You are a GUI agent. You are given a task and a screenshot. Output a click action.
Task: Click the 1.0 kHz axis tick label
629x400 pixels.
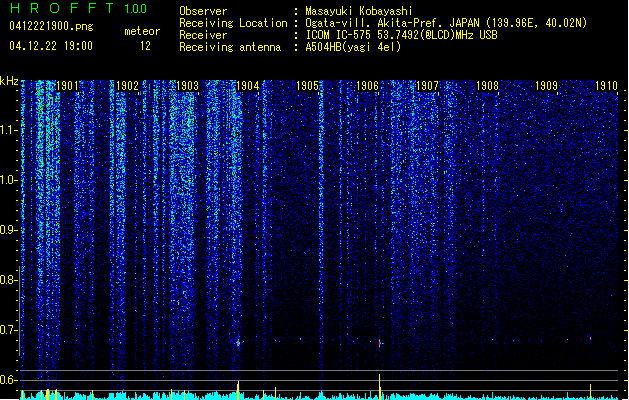tap(8, 180)
